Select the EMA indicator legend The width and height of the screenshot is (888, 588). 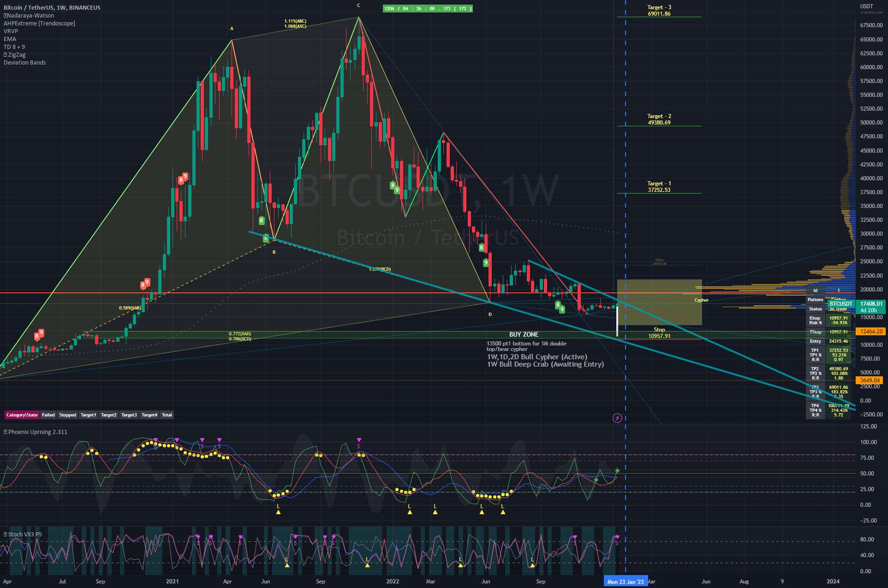click(x=10, y=39)
